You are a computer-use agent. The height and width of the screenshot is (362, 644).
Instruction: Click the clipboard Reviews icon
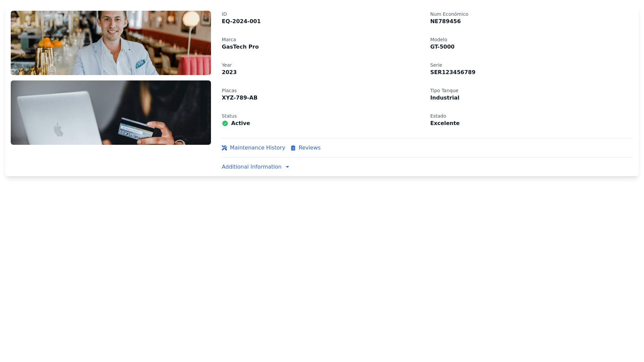point(293,148)
